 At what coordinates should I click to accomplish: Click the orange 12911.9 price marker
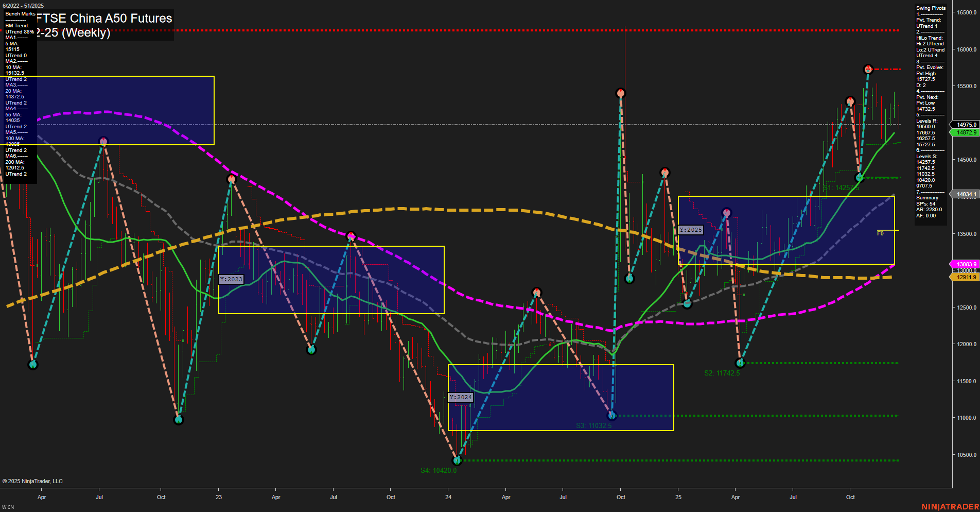coord(966,277)
